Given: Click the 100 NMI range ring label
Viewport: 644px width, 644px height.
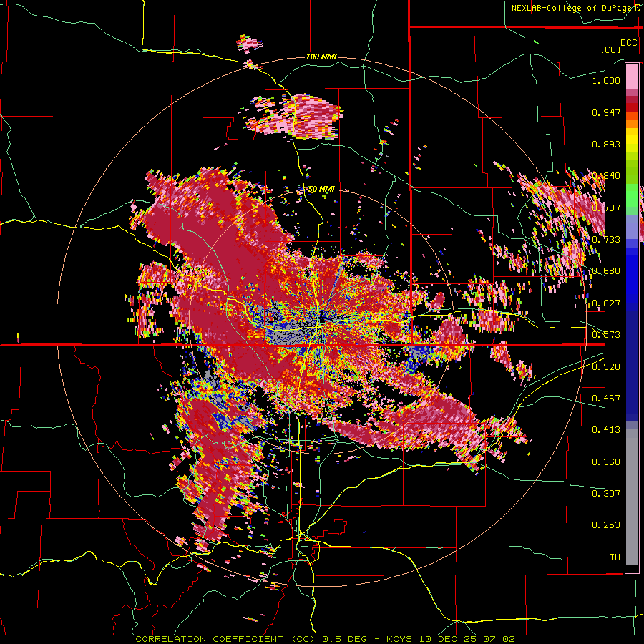Looking at the screenshot, I should coord(321,57).
